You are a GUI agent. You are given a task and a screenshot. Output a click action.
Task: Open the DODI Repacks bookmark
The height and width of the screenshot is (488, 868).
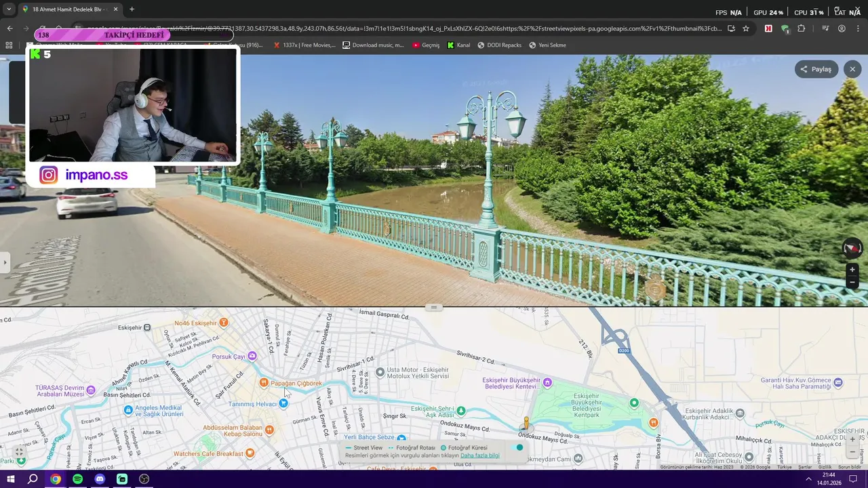[500, 45]
